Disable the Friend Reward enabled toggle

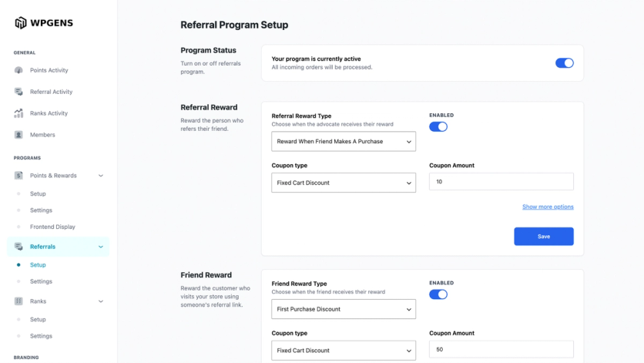tap(438, 294)
